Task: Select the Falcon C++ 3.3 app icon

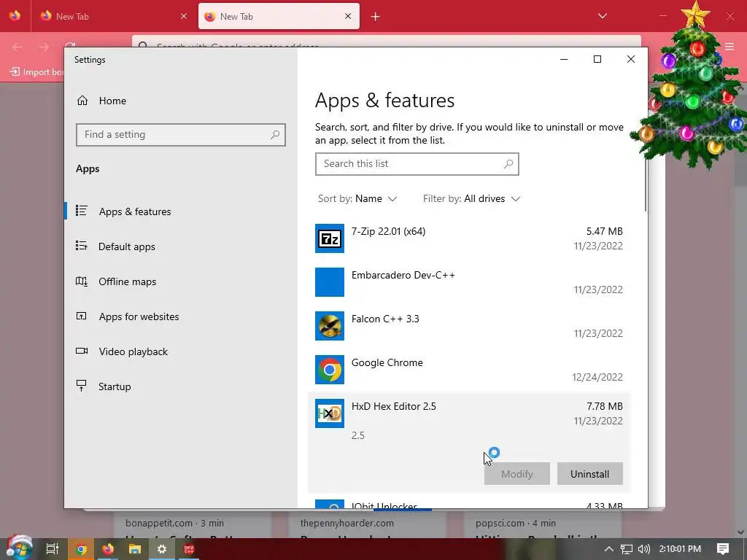Action: 330,326
